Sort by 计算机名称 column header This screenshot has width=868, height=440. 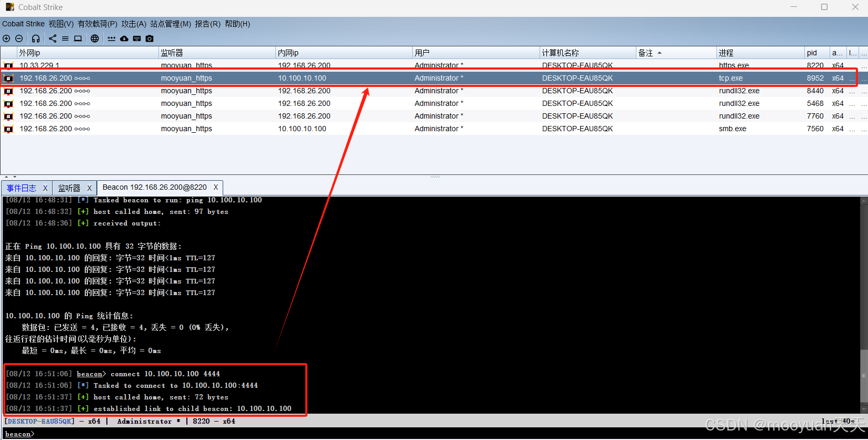[x=587, y=53]
